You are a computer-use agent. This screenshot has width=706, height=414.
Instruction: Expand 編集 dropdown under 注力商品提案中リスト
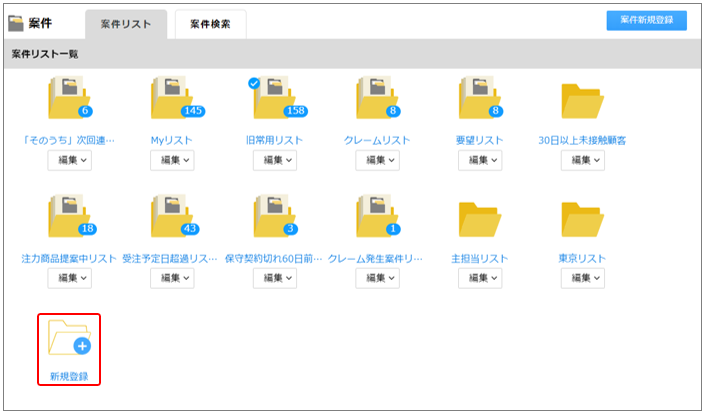[x=70, y=278]
